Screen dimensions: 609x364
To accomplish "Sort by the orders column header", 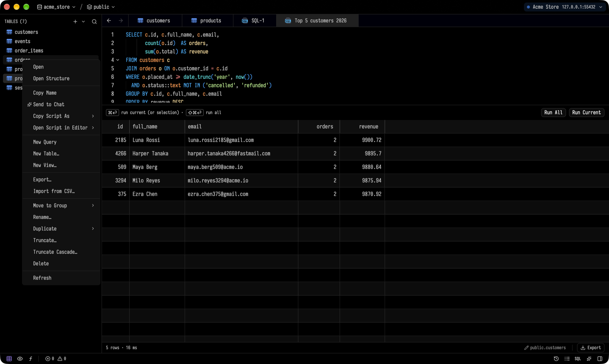I will point(319,126).
